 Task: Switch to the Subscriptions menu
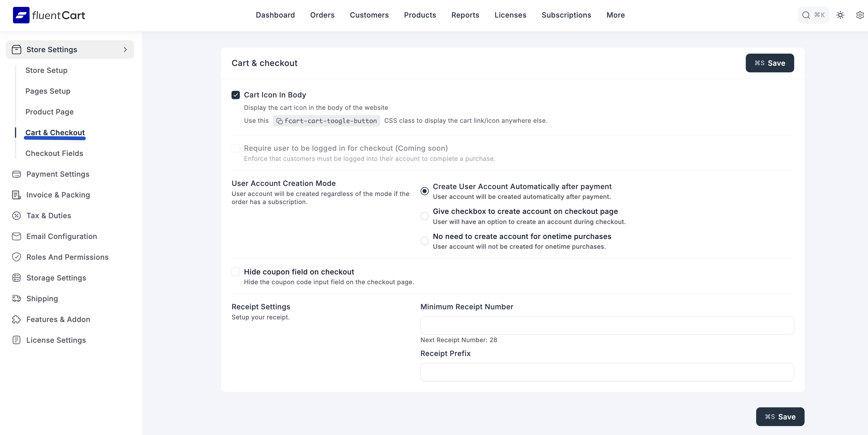click(x=566, y=15)
